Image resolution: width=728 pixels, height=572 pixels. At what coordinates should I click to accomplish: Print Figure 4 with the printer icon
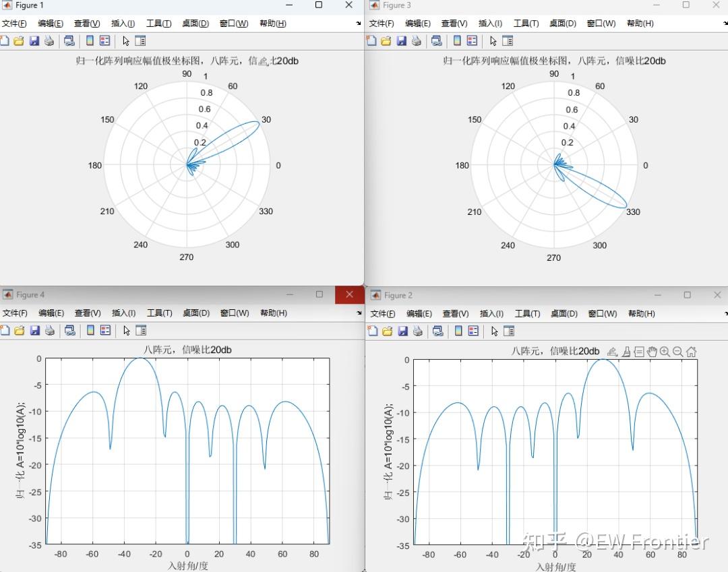pos(50,330)
